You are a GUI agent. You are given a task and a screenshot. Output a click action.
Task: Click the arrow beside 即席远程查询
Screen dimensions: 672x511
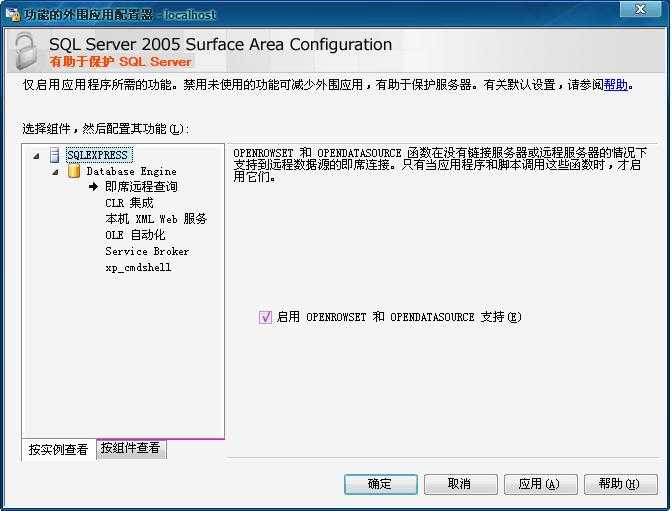coord(95,187)
